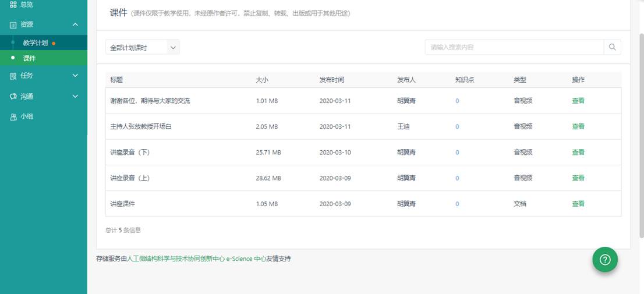The width and height of the screenshot is (644, 294).
Task: Click knowledge point count for 讲座录音（上）
Action: pos(457,178)
